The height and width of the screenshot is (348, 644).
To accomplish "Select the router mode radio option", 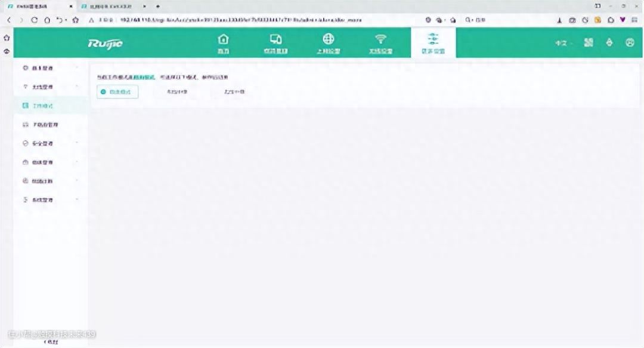I will click(x=117, y=92).
